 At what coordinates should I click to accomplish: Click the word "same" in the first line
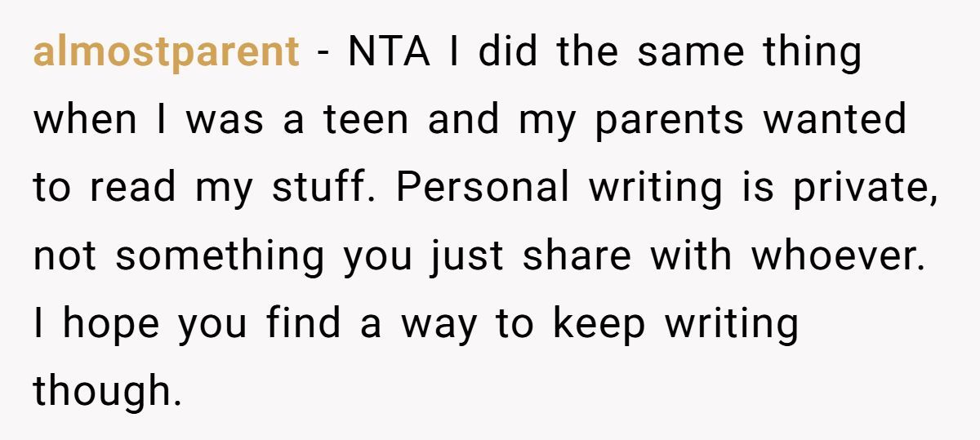[691, 53]
